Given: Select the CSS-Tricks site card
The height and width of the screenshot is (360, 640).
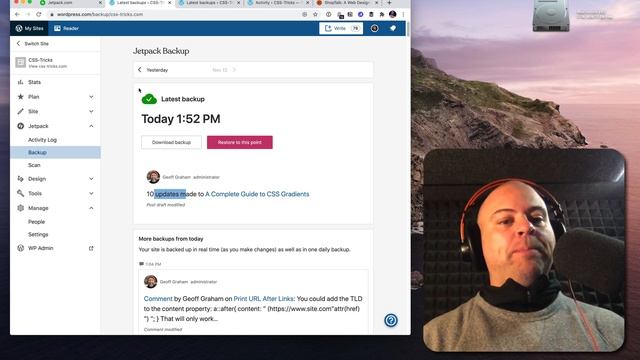Looking at the screenshot, I should point(55,62).
